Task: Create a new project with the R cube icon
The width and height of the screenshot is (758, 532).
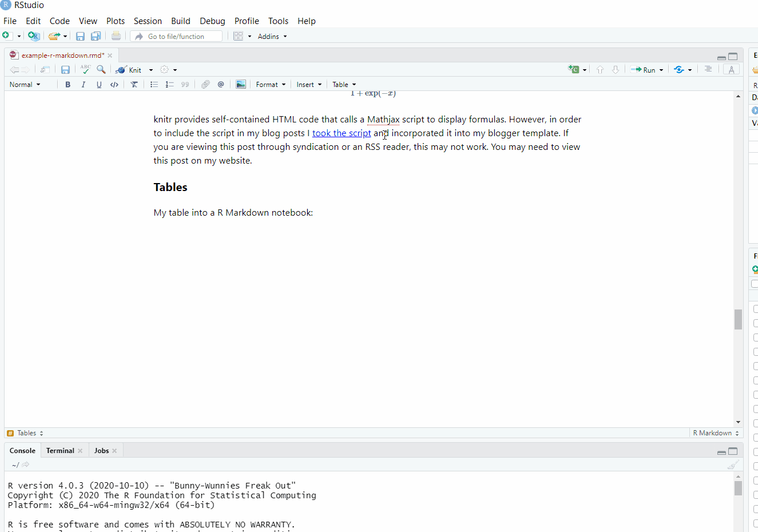Action: 34,36
